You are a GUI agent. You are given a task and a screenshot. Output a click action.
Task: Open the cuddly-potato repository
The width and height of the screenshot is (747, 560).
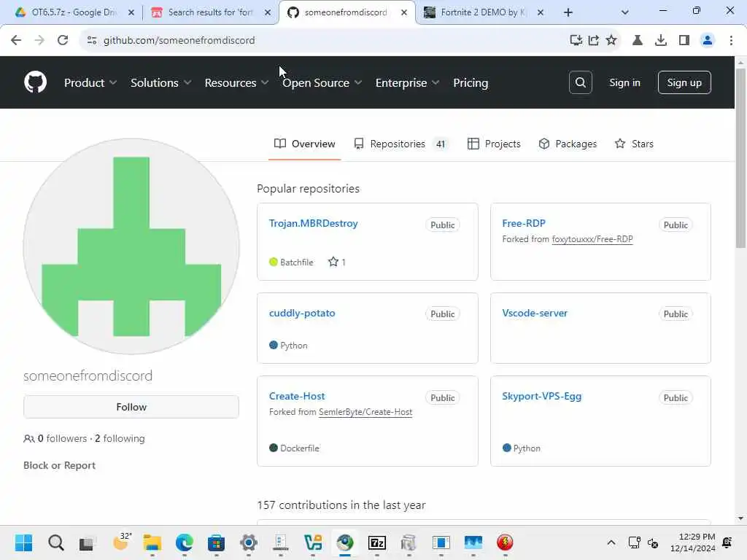[x=302, y=313]
